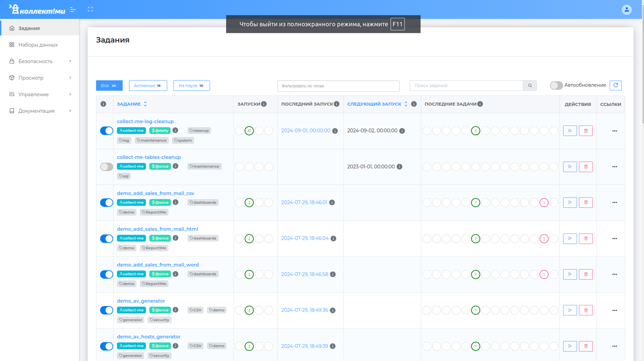Run demo_av_generator job
The image size is (644, 361).
pyautogui.click(x=570, y=310)
